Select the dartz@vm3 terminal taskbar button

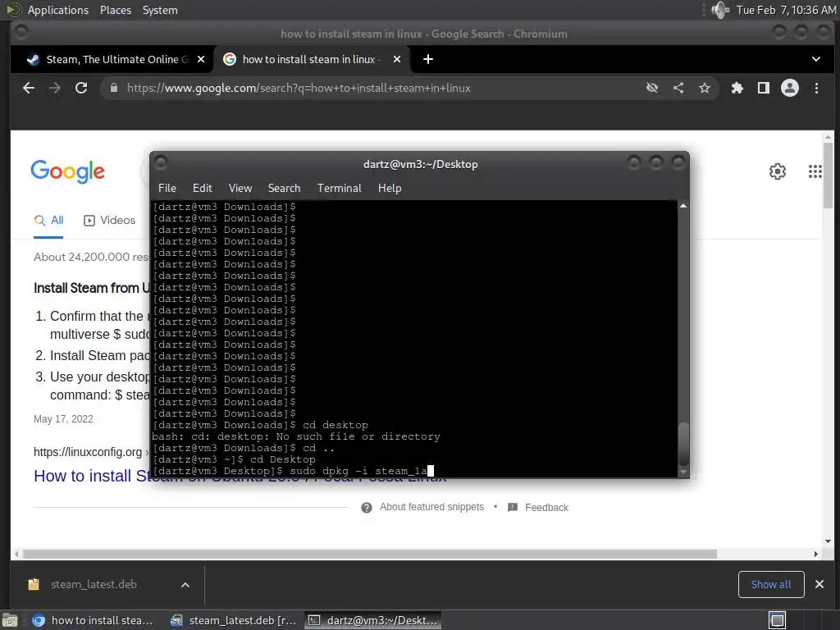373,620
